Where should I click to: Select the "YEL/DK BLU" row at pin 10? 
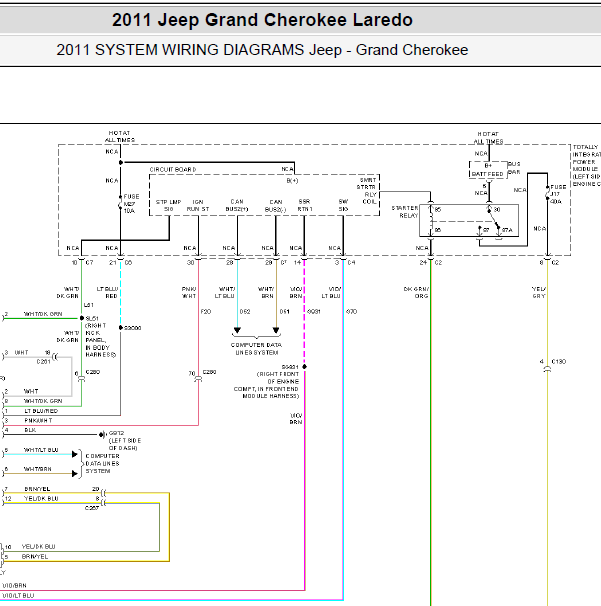(x=38, y=546)
